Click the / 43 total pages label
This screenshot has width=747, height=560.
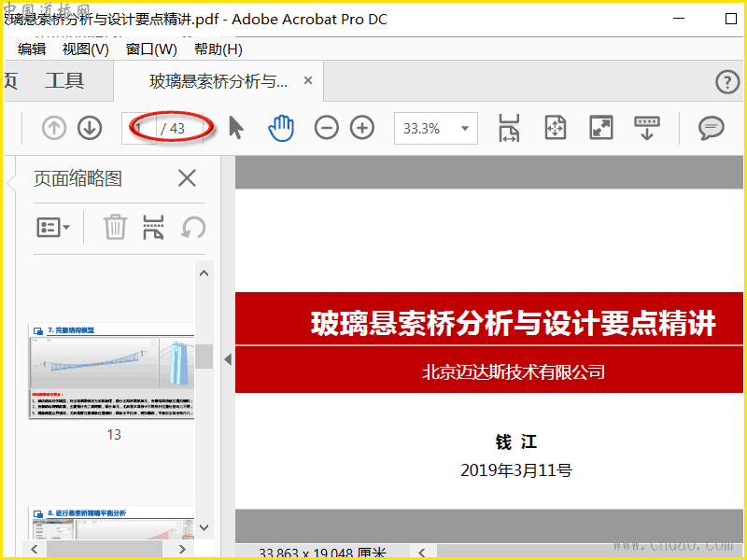[173, 129]
